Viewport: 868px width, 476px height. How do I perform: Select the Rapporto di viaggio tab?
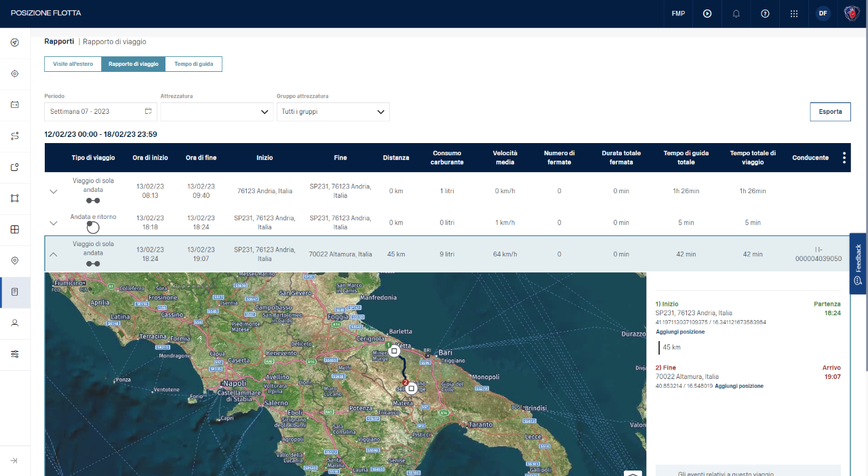tap(134, 64)
